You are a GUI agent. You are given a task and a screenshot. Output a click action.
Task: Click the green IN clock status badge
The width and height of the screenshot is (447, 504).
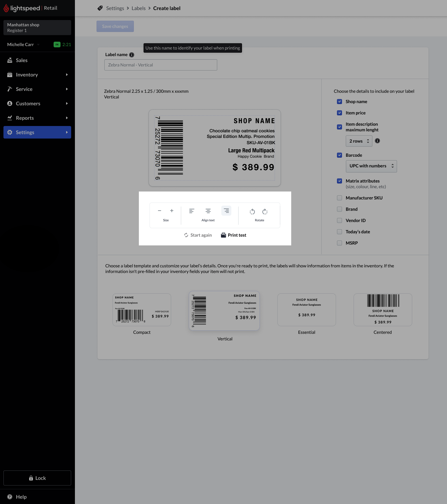point(57,45)
